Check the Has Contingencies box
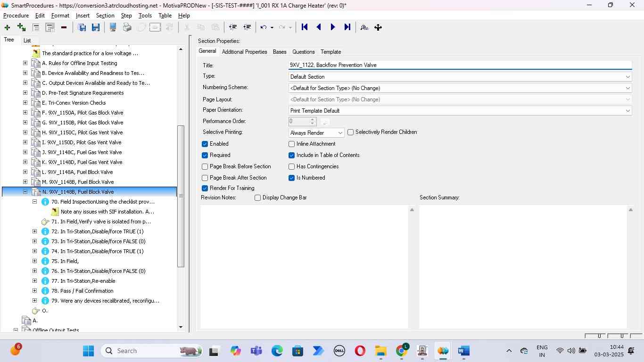This screenshot has width=644, height=362. coord(291,166)
